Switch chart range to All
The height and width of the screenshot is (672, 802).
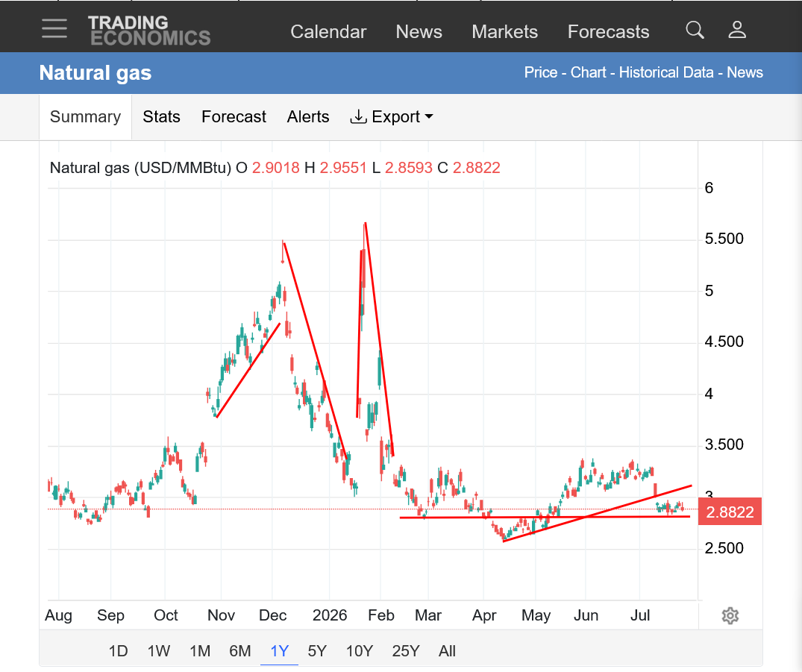pos(447,651)
